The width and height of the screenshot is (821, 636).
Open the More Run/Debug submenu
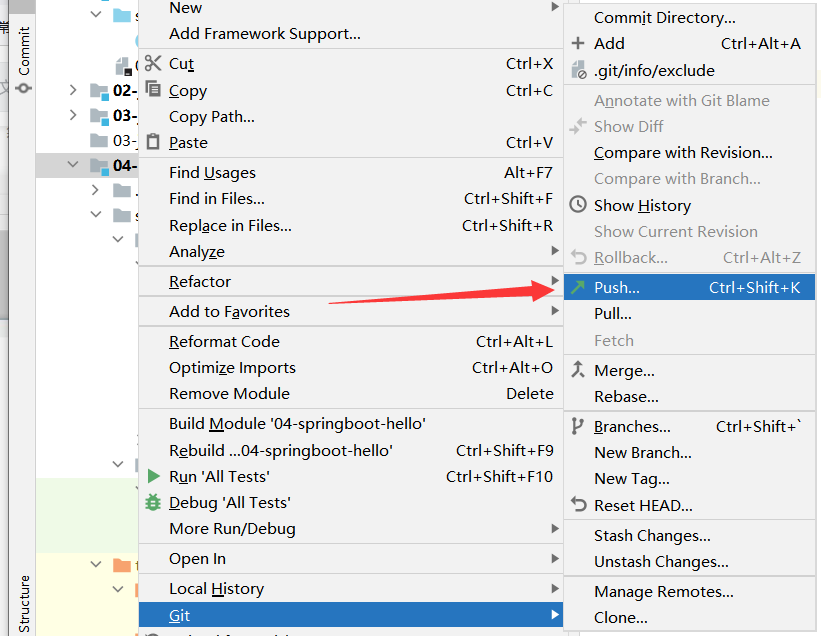351,528
